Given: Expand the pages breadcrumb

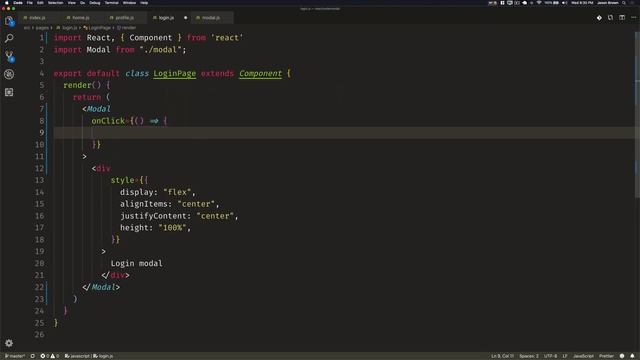Looking at the screenshot, I should (x=42, y=28).
